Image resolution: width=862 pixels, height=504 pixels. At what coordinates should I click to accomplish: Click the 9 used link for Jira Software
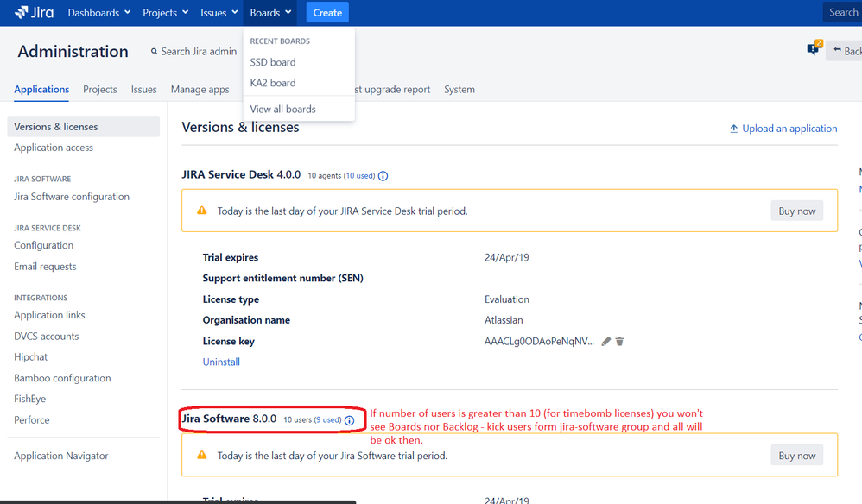(x=327, y=420)
